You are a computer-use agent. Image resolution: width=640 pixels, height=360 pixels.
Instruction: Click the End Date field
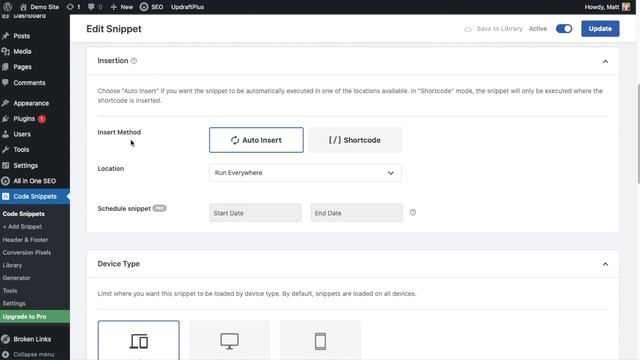357,213
